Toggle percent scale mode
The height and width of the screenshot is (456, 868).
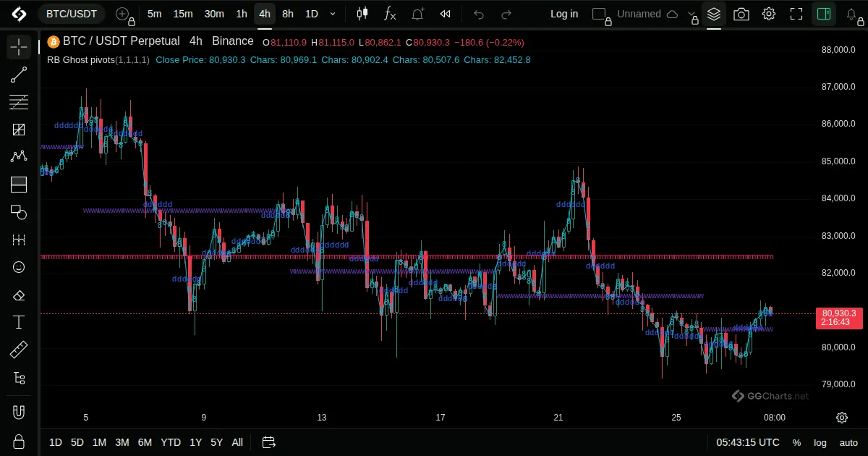tap(796, 442)
